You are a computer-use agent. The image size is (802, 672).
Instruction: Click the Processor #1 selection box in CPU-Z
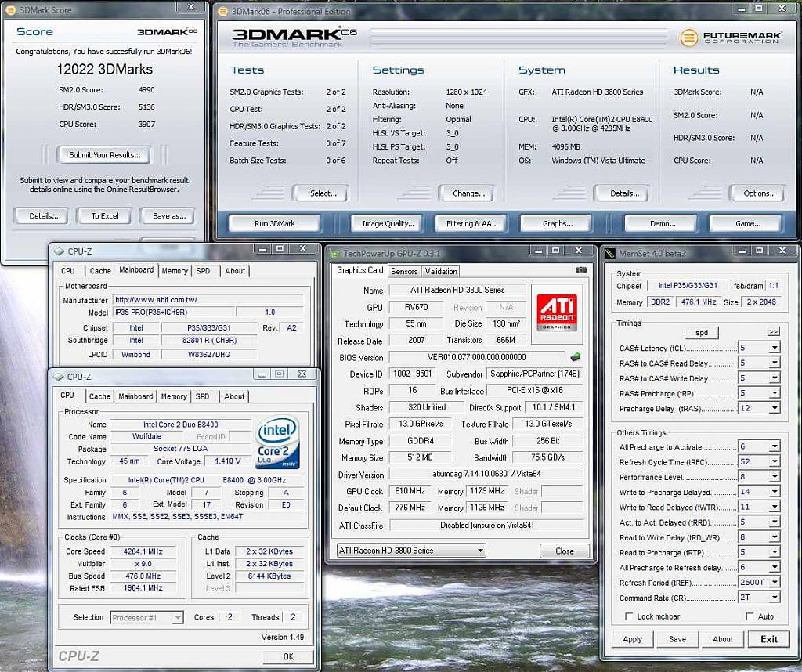click(146, 618)
